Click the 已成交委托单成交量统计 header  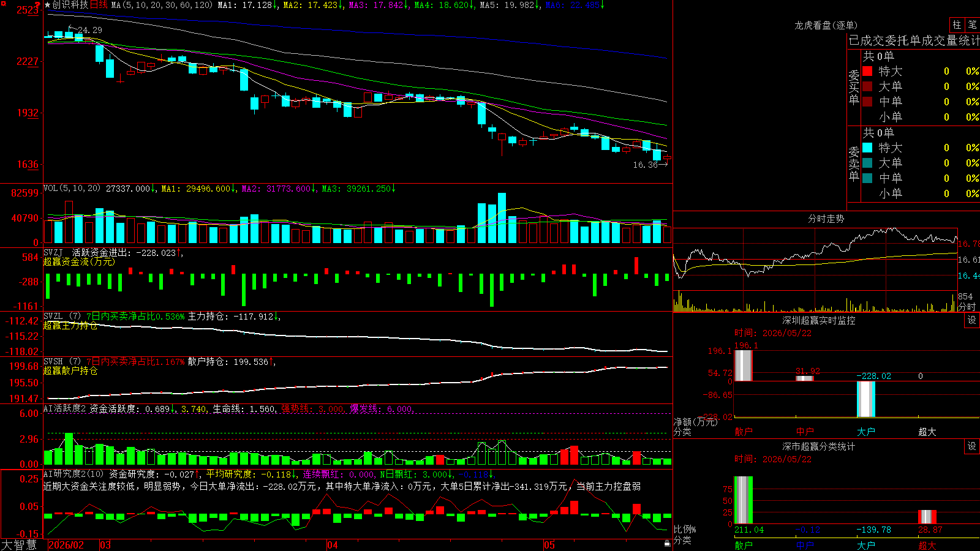coord(914,40)
